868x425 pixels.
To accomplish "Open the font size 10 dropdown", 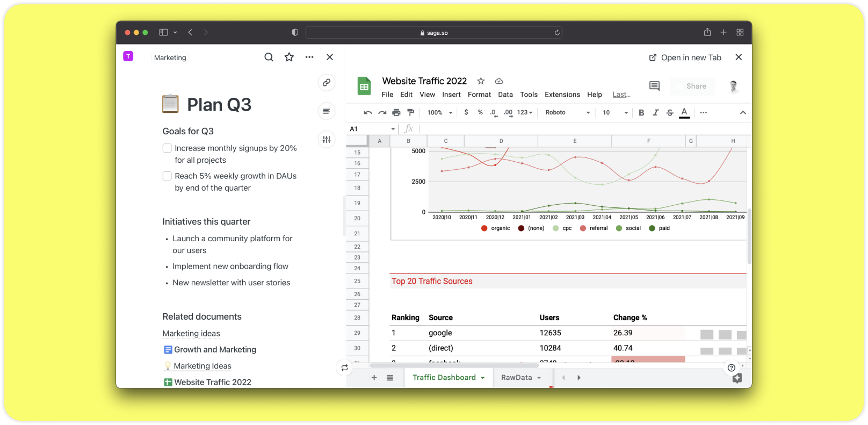I will click(614, 113).
